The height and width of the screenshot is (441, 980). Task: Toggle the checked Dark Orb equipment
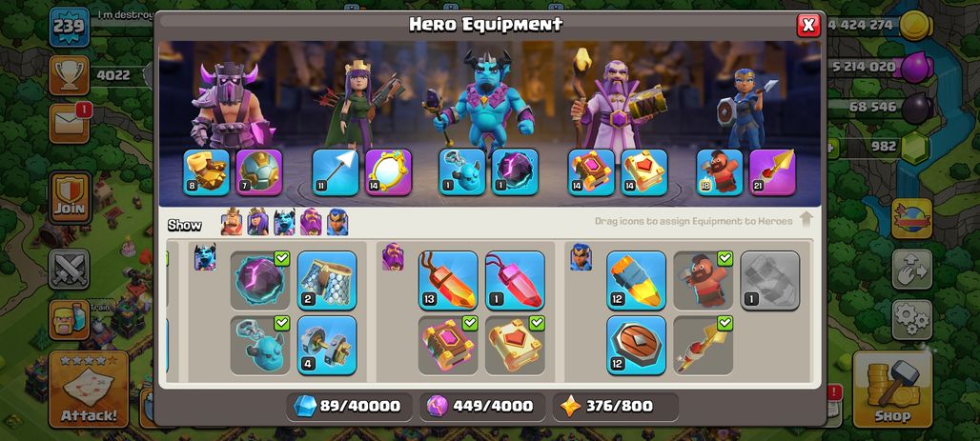coord(260,280)
